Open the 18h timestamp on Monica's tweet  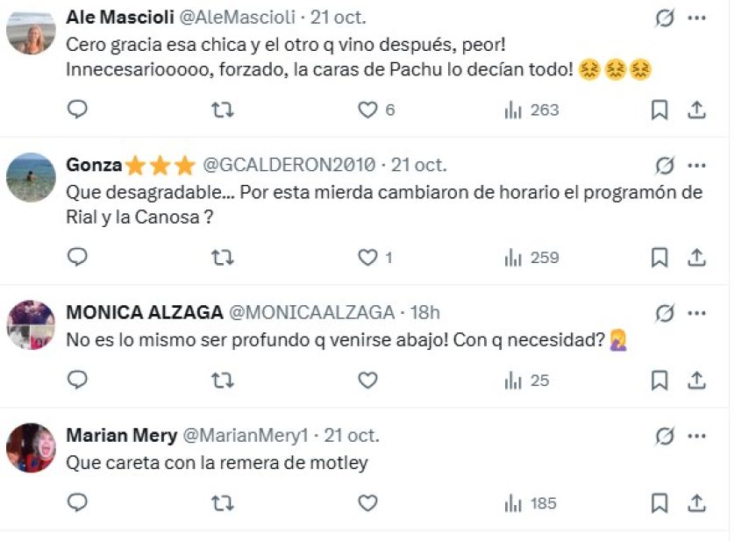(425, 313)
